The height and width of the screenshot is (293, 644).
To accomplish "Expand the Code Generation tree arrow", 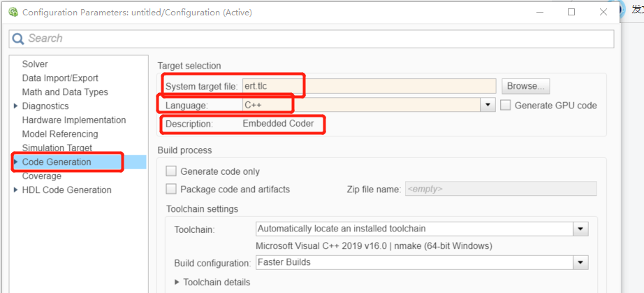I will 16,162.
